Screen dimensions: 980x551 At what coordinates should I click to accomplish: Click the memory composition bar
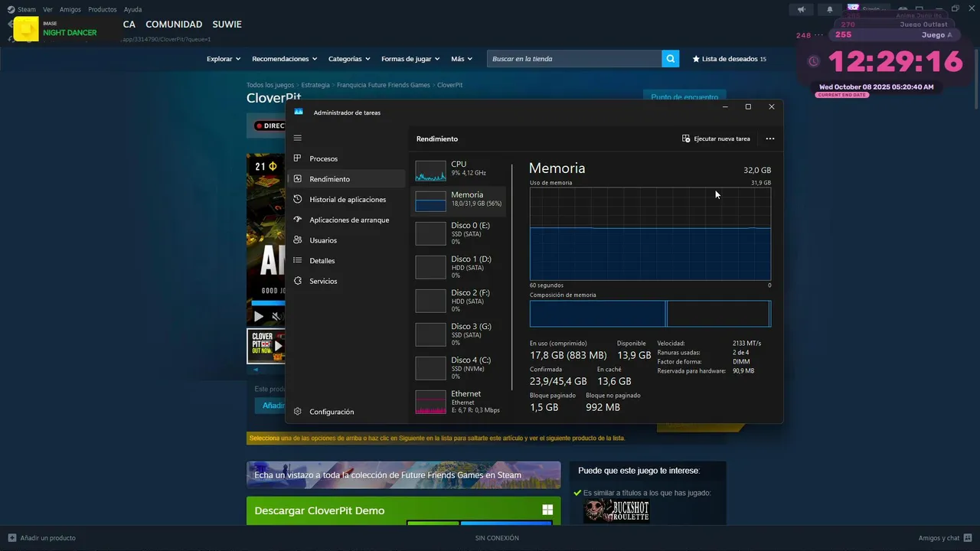(650, 314)
